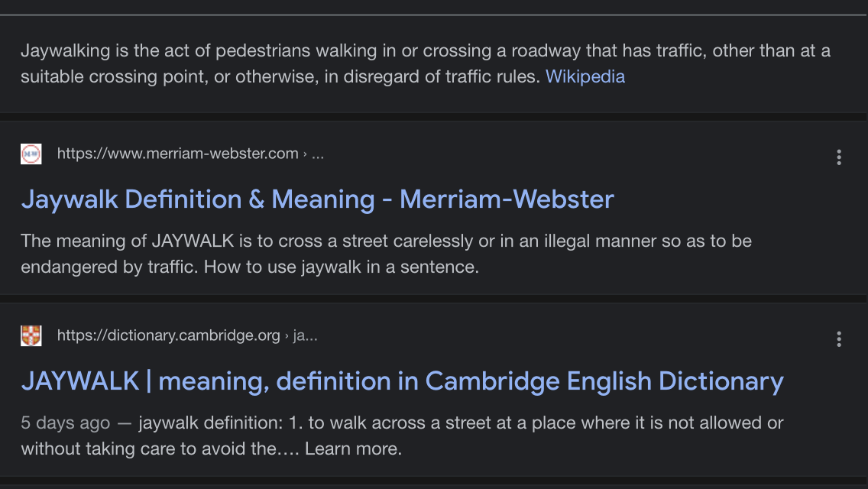Click the Jaywalking definition snippet text
The height and width of the screenshot is (489, 868).
point(306,52)
